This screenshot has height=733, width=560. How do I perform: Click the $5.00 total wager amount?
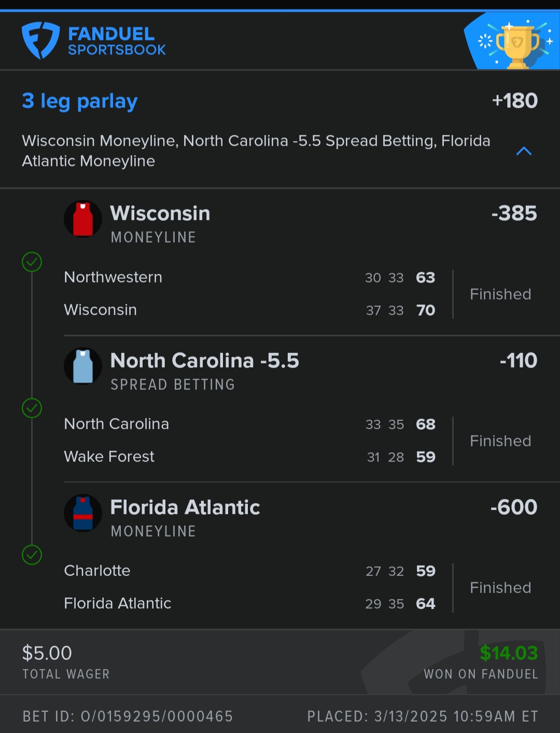pos(47,653)
